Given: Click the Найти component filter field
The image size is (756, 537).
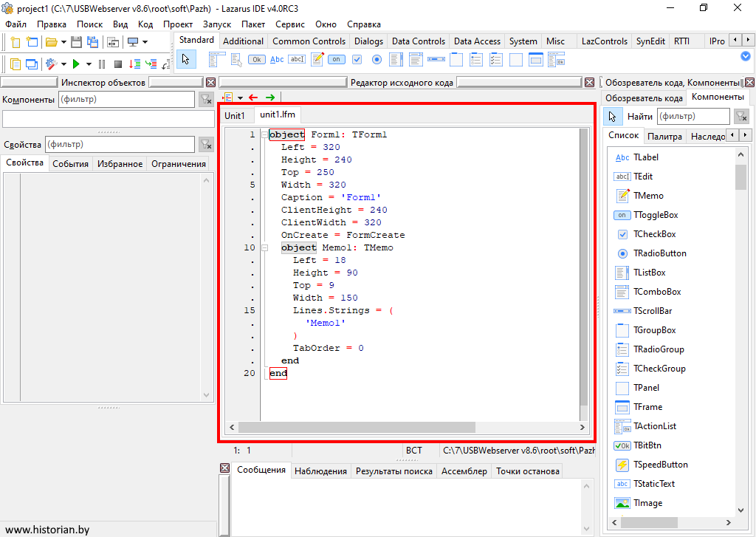Looking at the screenshot, I should coord(693,116).
